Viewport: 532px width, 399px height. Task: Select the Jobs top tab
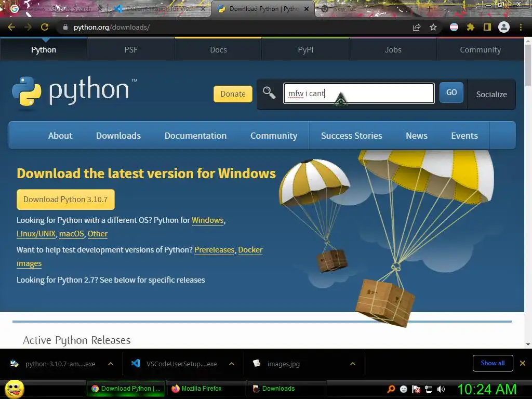(x=393, y=49)
